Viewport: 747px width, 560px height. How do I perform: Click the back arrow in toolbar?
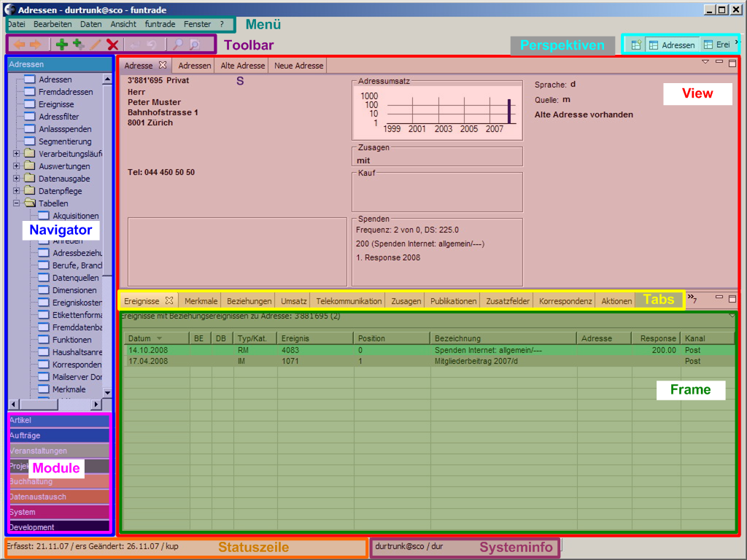pyautogui.click(x=19, y=44)
